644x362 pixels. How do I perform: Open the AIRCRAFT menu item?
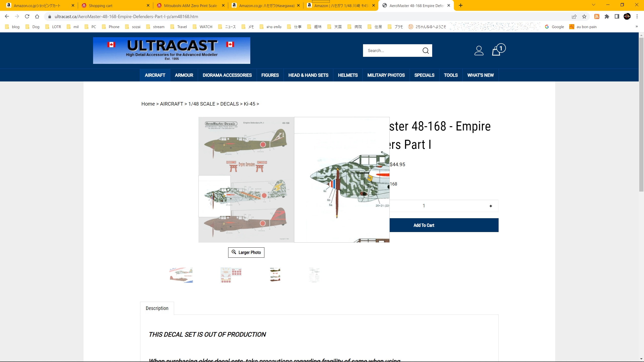click(155, 75)
